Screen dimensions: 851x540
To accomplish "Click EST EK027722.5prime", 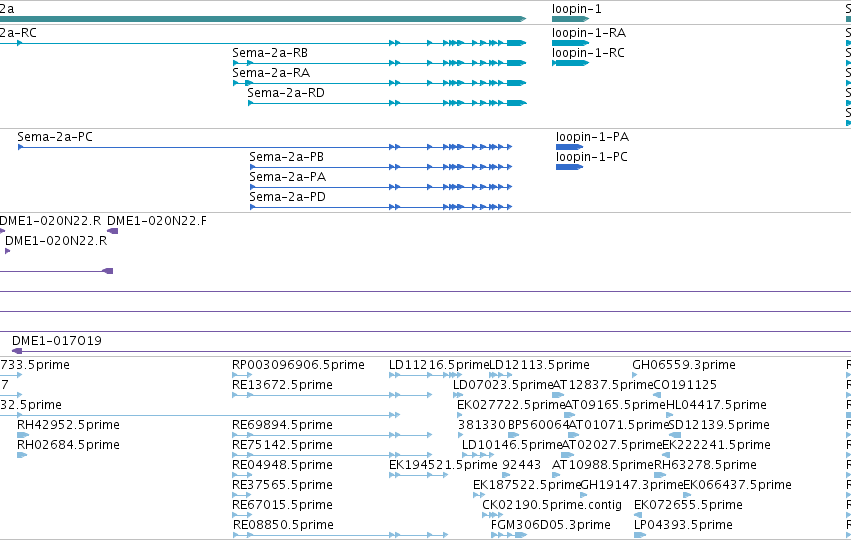I will point(511,405).
